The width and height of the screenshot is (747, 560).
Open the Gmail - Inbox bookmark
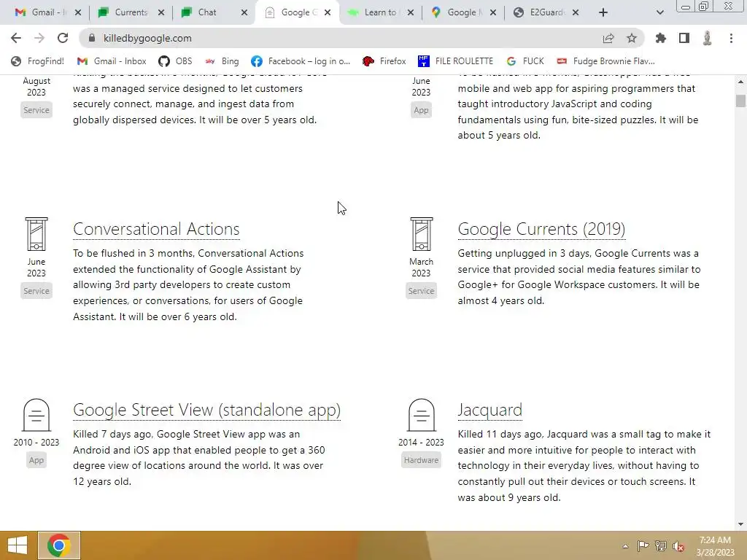[x=112, y=61]
